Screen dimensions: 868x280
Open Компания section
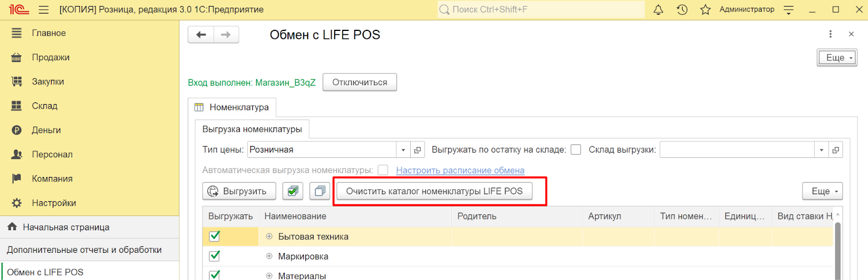52,179
